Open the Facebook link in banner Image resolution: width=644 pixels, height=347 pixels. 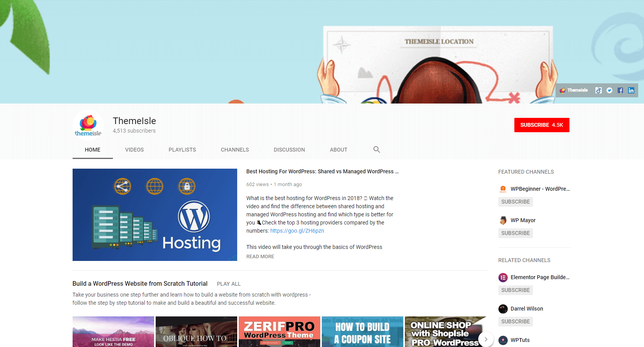click(620, 90)
